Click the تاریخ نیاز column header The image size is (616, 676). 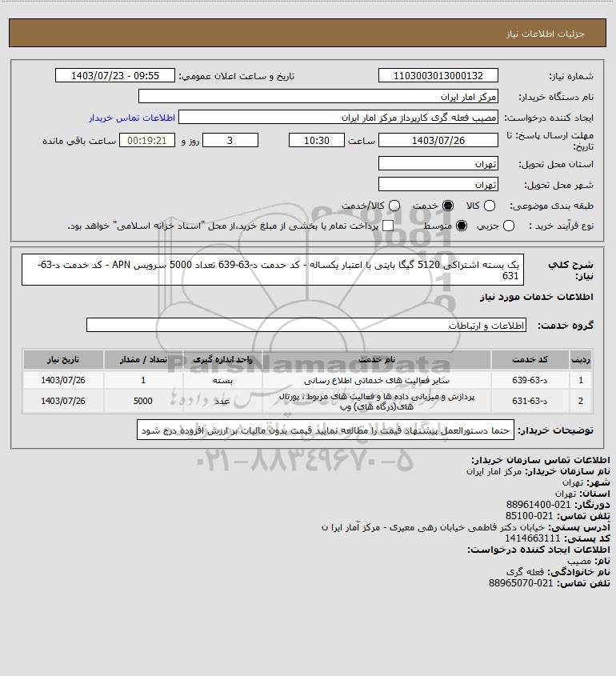[63, 359]
